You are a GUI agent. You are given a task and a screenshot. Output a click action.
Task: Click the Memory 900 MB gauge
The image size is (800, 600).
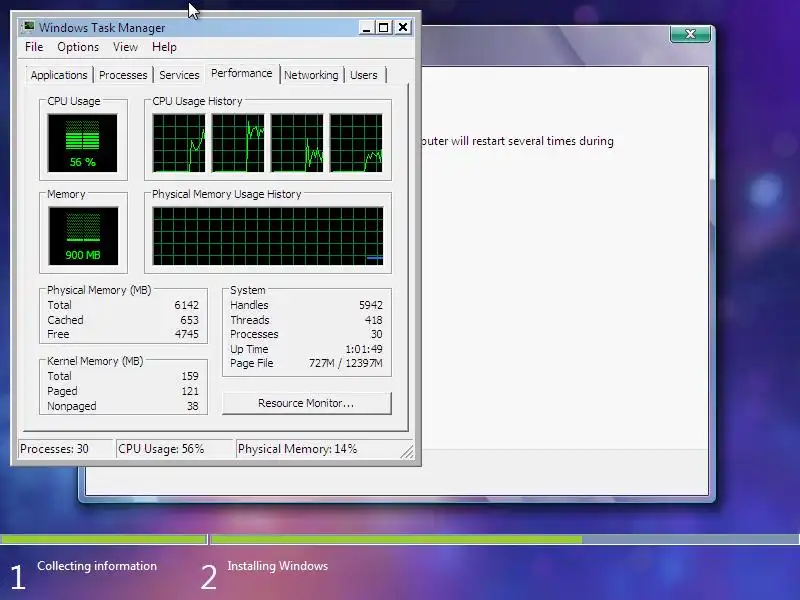point(83,236)
